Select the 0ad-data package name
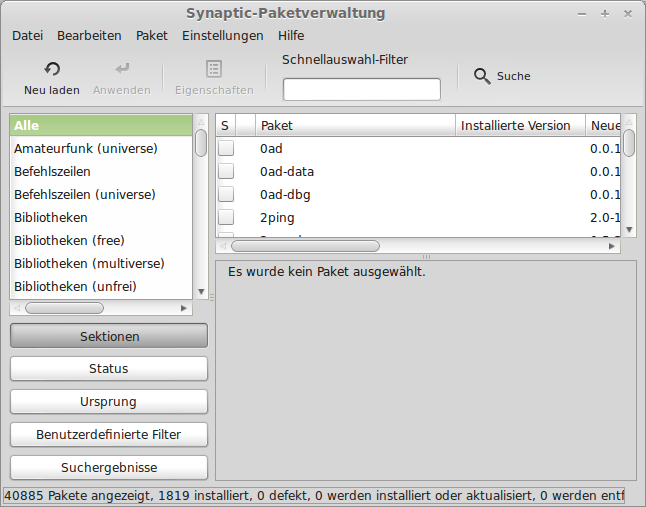Viewport: 646px width, 507px height. (x=287, y=171)
